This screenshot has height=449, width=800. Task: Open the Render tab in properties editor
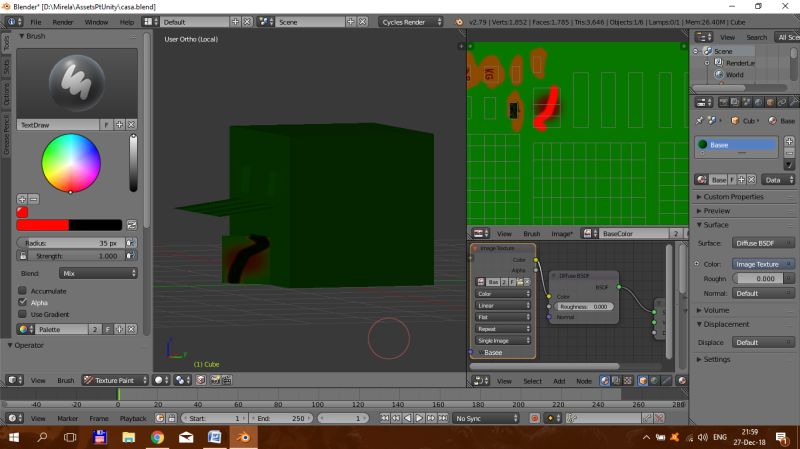pos(723,103)
